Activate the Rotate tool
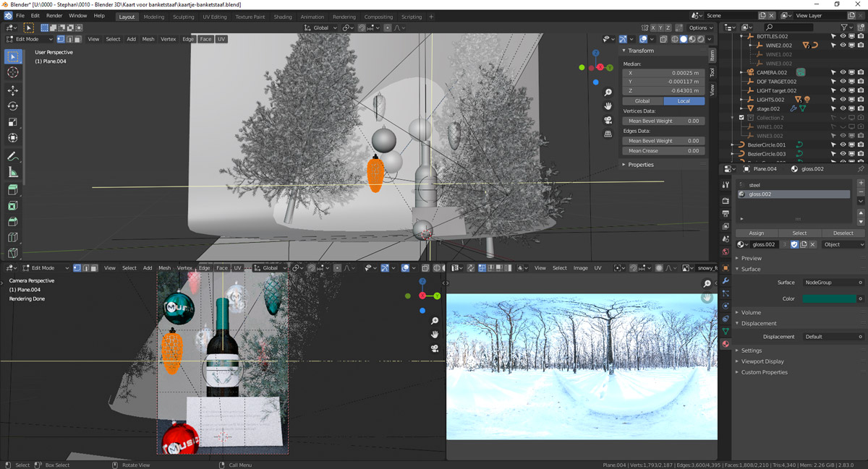Image resolution: width=868 pixels, height=469 pixels. 13,106
